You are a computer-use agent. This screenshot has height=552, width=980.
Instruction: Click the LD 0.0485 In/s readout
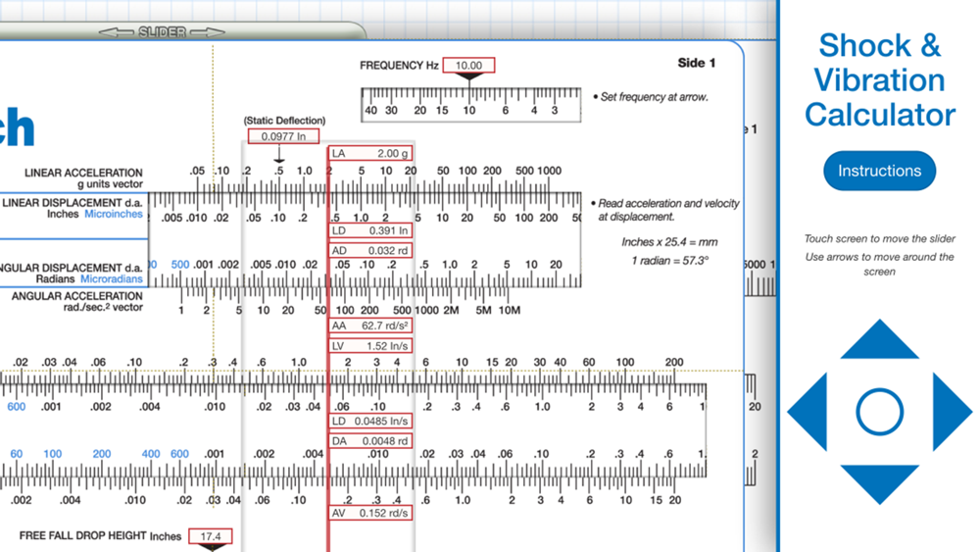tap(370, 421)
